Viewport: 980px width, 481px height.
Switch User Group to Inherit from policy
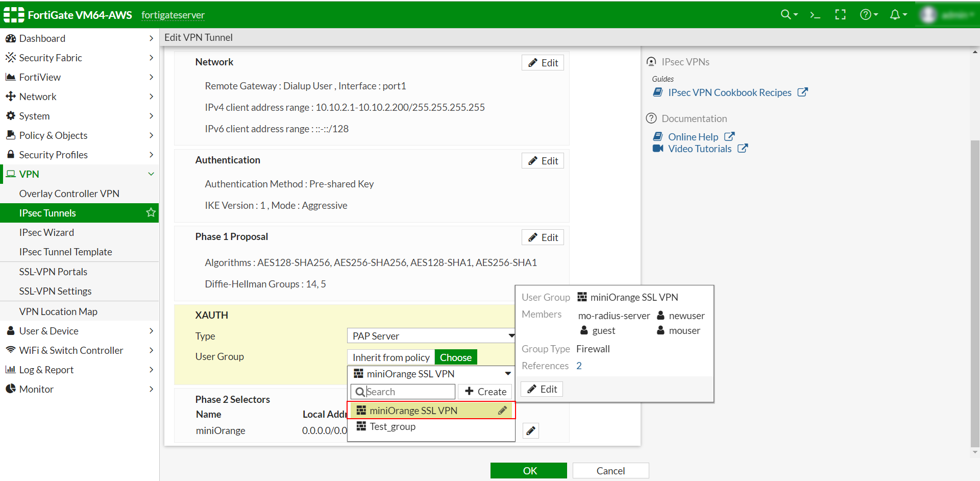390,357
